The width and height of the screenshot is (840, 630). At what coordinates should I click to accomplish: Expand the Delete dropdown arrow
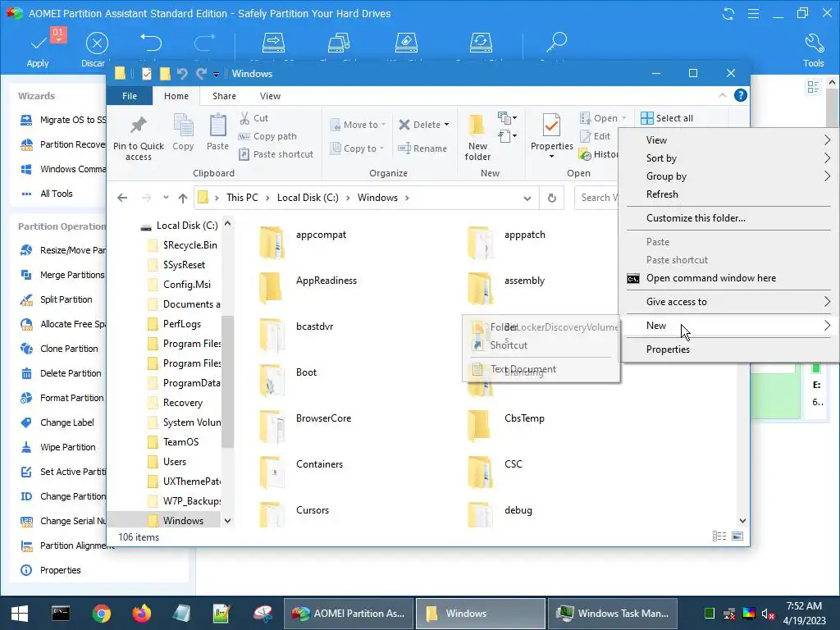pyautogui.click(x=447, y=125)
